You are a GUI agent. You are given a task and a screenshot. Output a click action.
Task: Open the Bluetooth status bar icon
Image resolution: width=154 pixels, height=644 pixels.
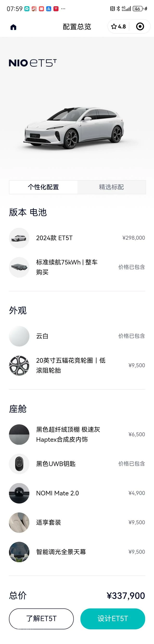pyautogui.click(x=118, y=9)
